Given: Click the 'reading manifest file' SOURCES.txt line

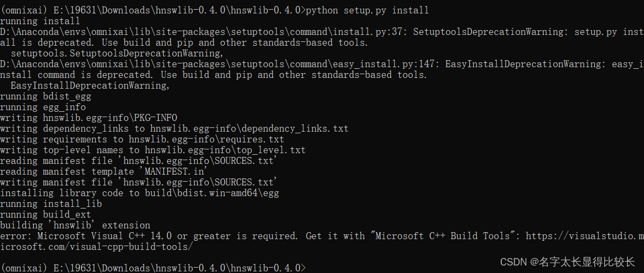Looking at the screenshot, I should pos(140,161).
